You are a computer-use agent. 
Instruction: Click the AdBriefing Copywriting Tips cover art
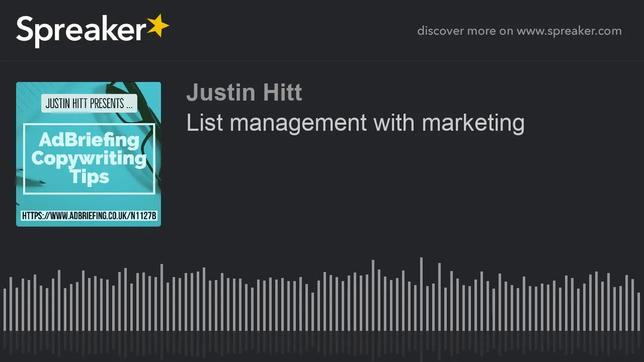click(x=89, y=154)
